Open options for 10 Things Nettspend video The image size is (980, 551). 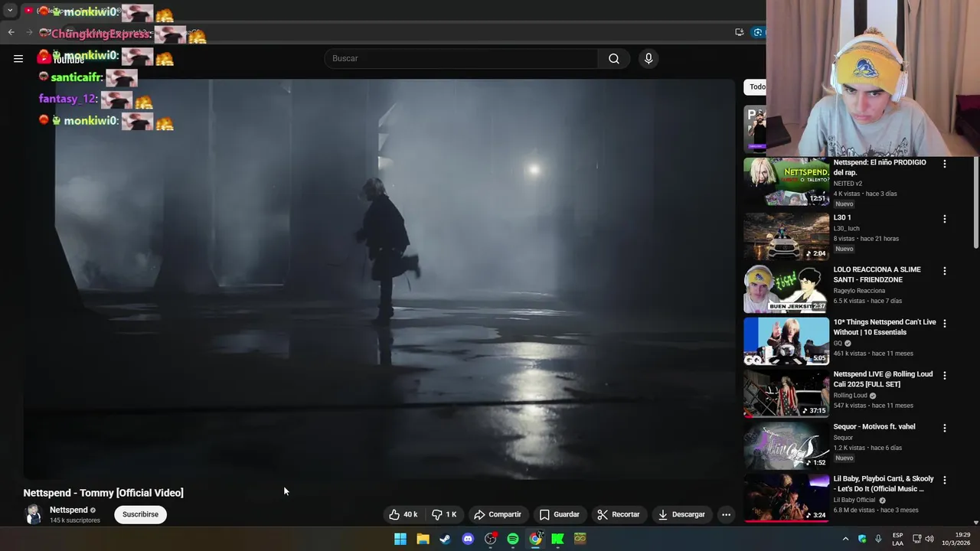click(x=944, y=323)
